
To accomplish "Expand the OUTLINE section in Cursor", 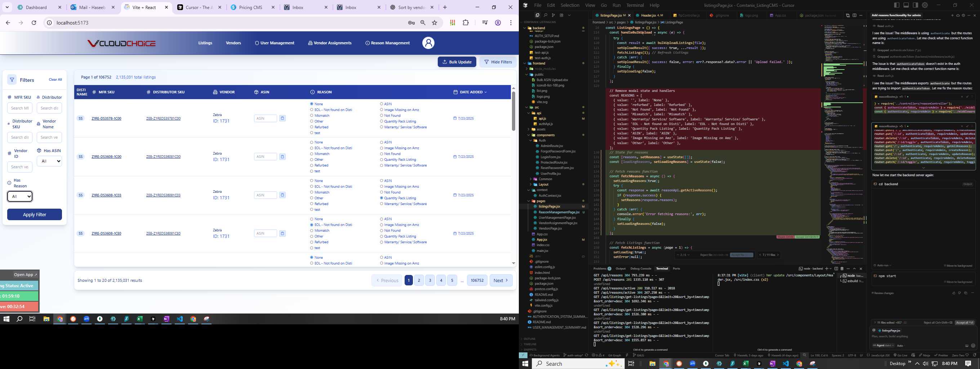I will pos(530,339).
